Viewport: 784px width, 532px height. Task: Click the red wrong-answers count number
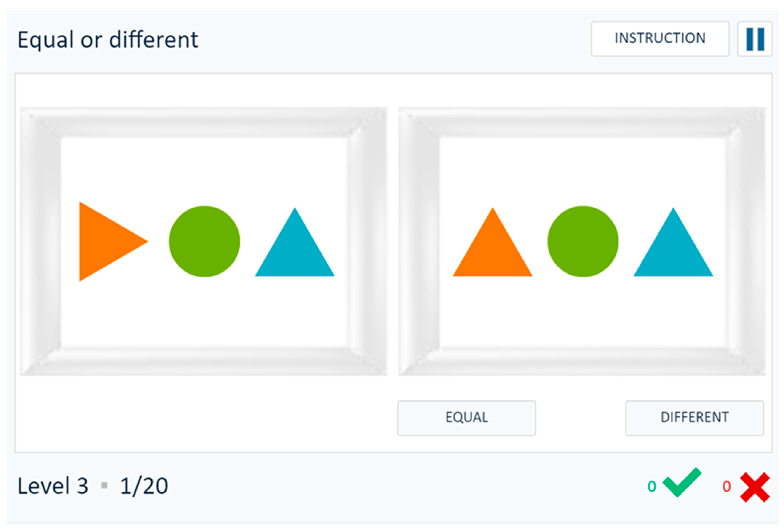coord(727,487)
